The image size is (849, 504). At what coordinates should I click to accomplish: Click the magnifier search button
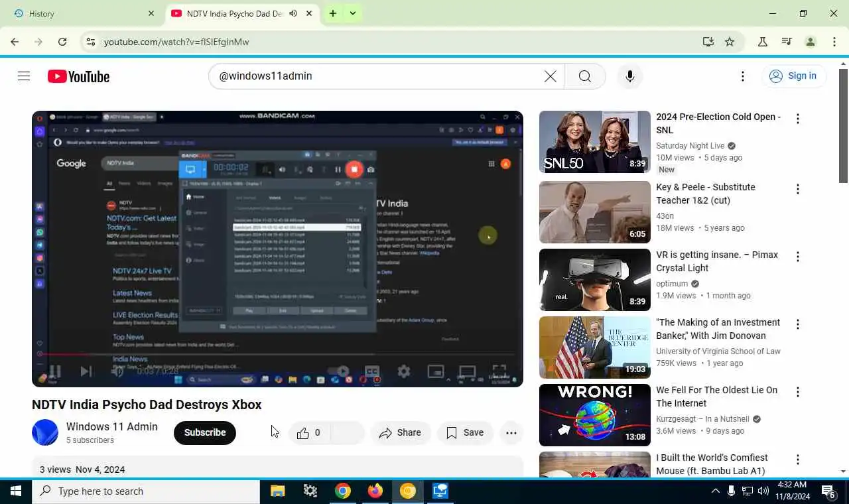click(585, 76)
